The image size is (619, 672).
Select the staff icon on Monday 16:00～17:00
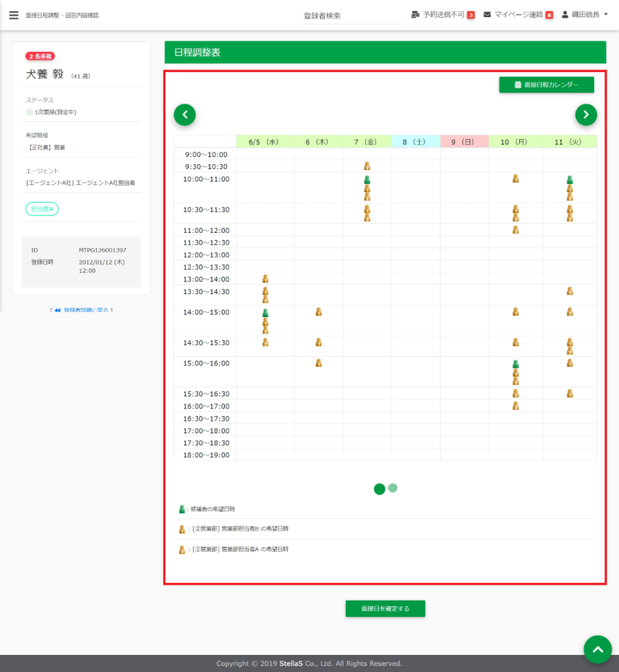(516, 406)
